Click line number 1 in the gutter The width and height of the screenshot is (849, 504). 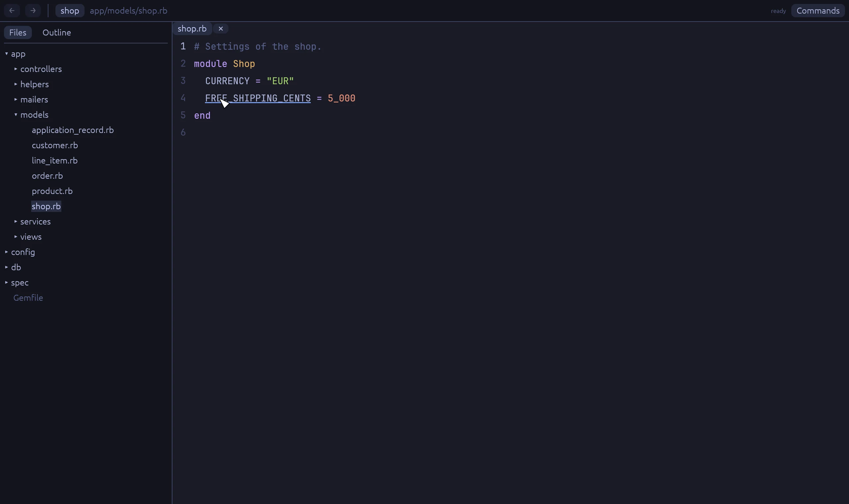pos(183,46)
